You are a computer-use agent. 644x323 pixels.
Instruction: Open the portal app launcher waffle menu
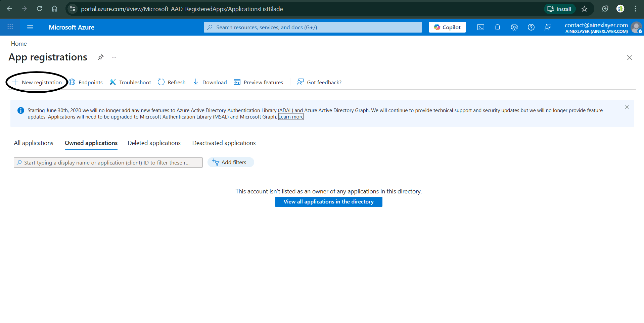coord(10,27)
